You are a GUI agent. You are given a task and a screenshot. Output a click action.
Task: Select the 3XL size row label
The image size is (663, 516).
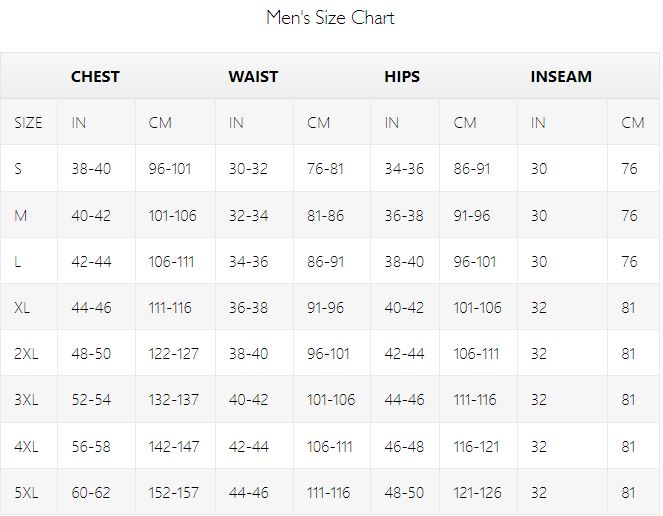[x=26, y=400]
